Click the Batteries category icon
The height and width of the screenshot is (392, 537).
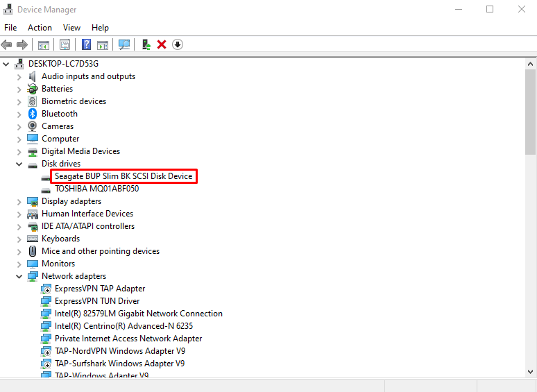pyautogui.click(x=33, y=89)
